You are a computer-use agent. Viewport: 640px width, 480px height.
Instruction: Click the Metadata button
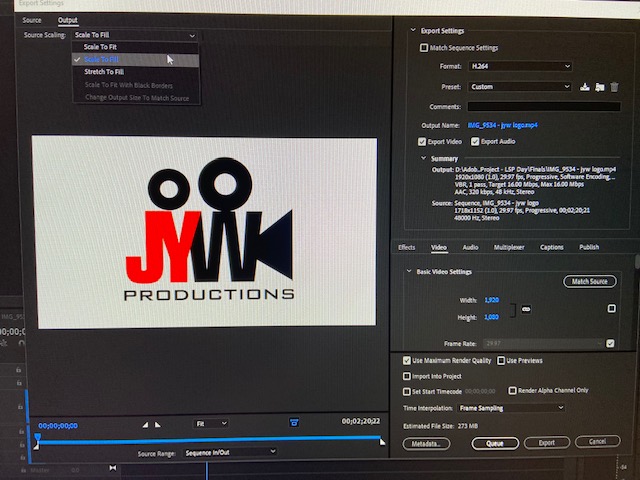pyautogui.click(x=426, y=444)
